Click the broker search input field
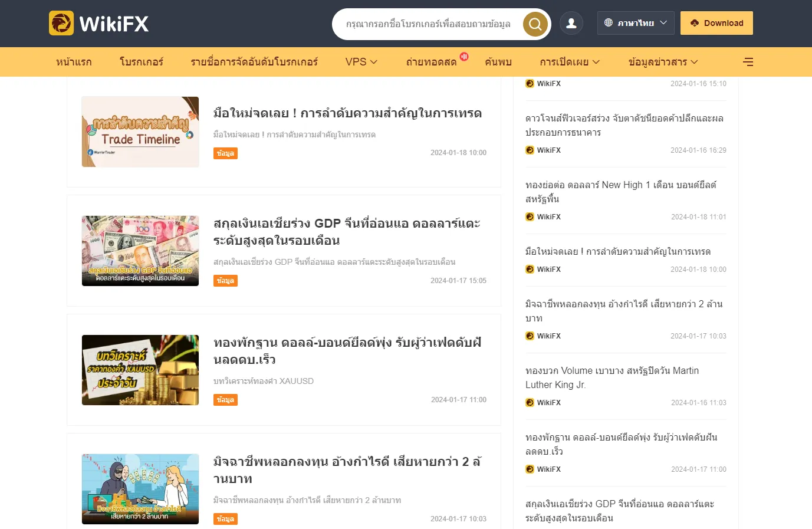 [x=428, y=24]
